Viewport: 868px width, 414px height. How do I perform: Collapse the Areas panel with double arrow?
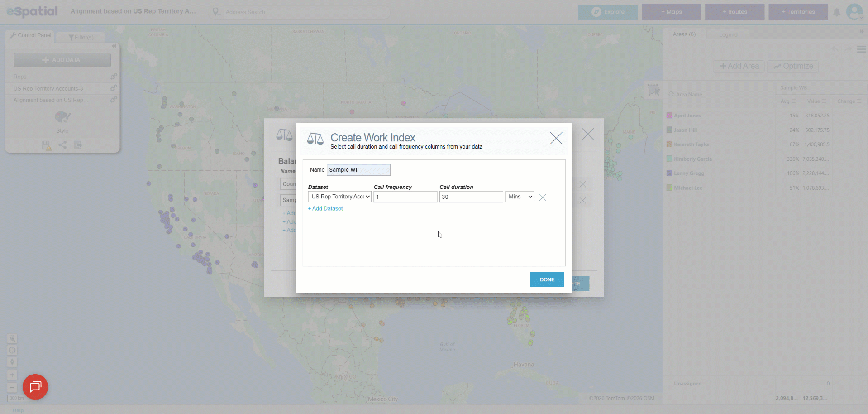(862, 31)
